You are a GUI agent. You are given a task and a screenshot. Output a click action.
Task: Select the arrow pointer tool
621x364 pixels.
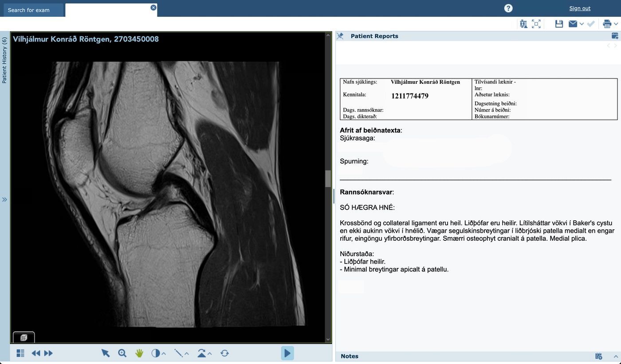[105, 353]
